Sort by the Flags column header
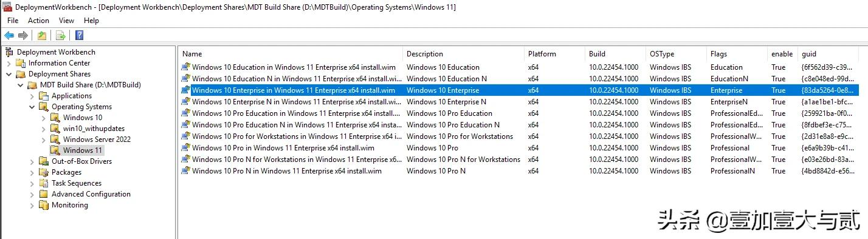Image resolution: width=868 pixels, height=239 pixels. (x=737, y=54)
